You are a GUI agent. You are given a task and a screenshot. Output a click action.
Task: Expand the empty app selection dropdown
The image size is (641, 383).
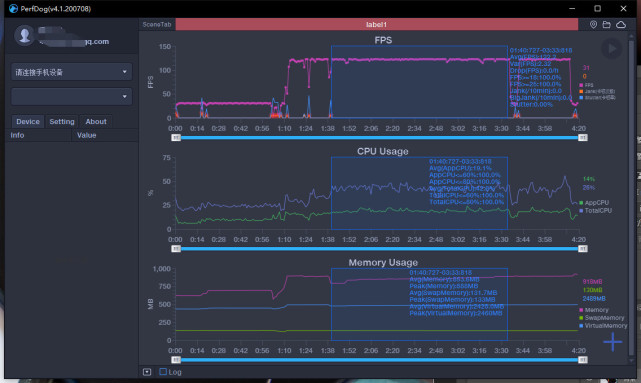pos(72,97)
